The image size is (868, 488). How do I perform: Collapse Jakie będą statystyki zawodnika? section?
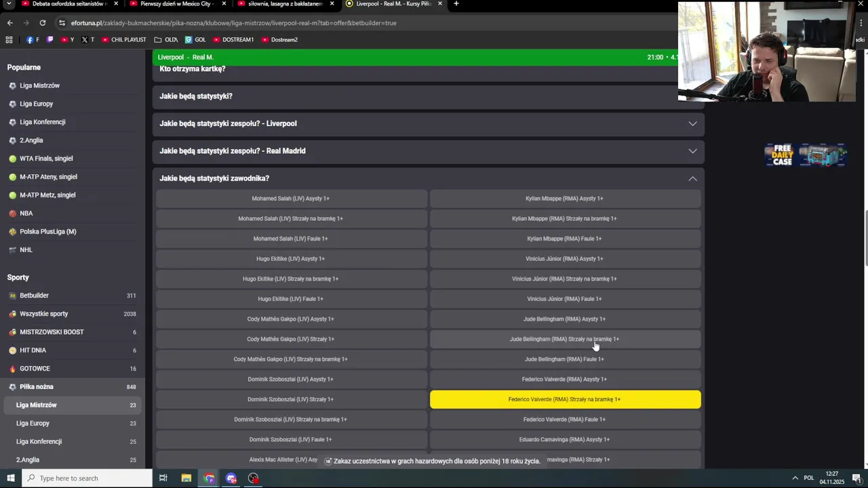point(429,178)
